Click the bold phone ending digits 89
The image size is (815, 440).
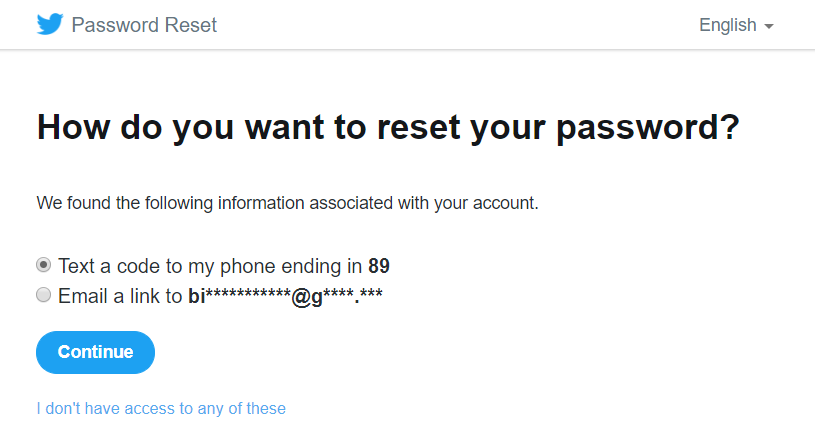pyautogui.click(x=379, y=266)
